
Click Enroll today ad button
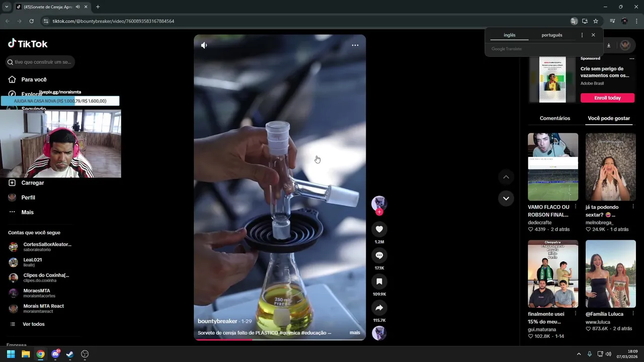pos(607,98)
